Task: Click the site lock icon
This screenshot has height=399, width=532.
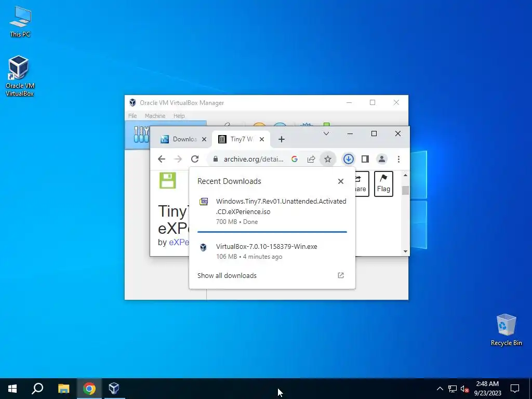Action: [216, 159]
